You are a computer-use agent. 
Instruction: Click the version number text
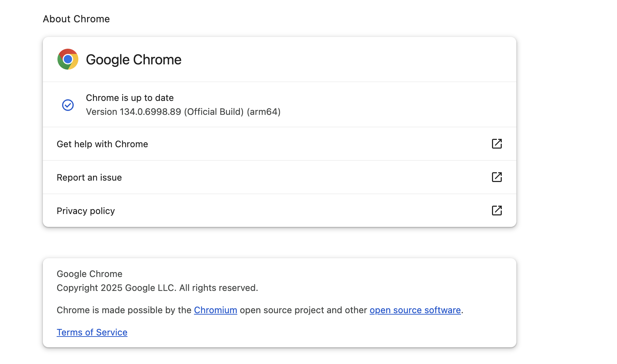[x=183, y=112]
